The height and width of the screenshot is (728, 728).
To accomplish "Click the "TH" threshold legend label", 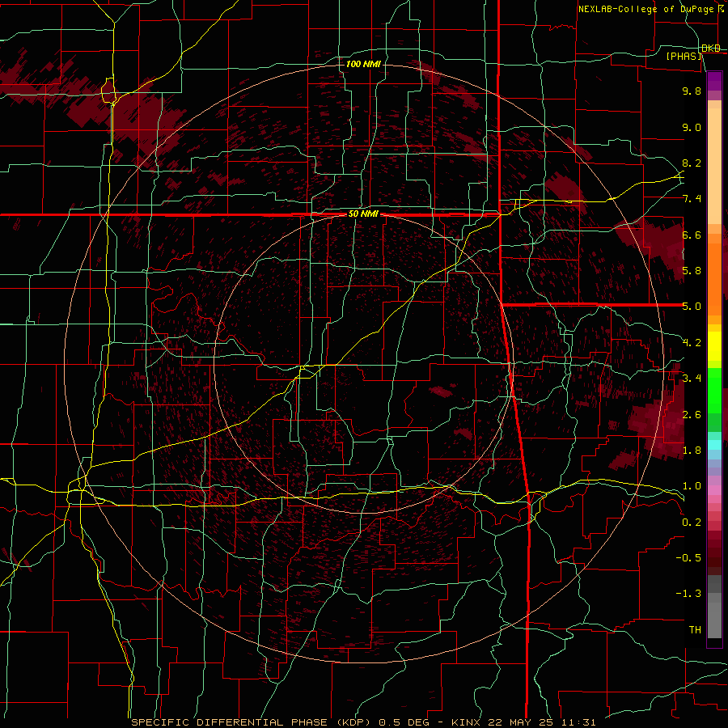I will coord(695,630).
